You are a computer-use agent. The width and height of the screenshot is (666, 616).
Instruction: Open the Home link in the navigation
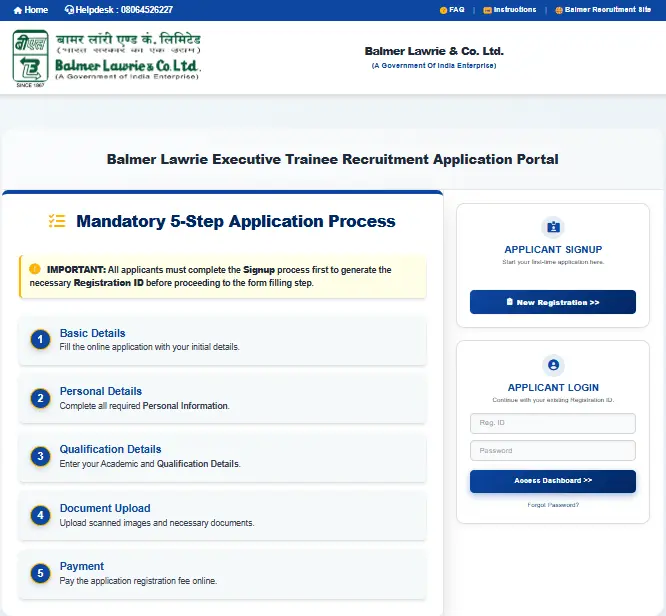click(36, 10)
